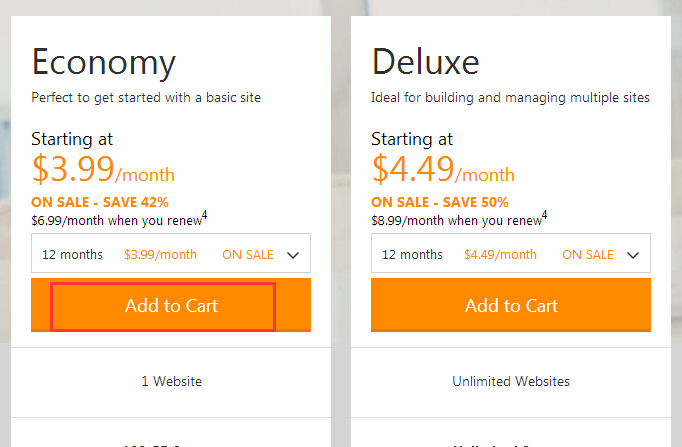Viewport: 682px width, 447px height.
Task: Click footnote 4 beside Economy renewal price
Action: pyautogui.click(x=204, y=214)
